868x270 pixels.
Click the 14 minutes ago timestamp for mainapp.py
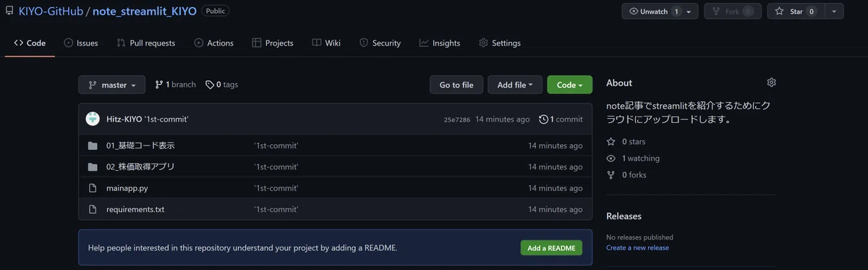click(555, 188)
